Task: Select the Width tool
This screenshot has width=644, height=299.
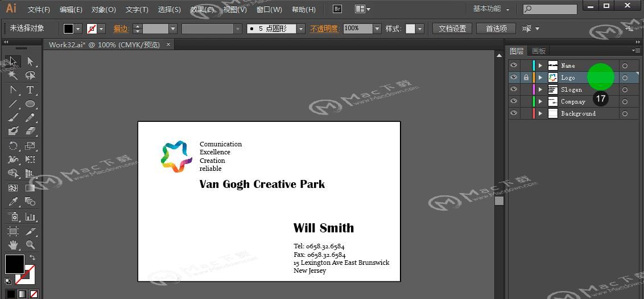Action: point(13,159)
